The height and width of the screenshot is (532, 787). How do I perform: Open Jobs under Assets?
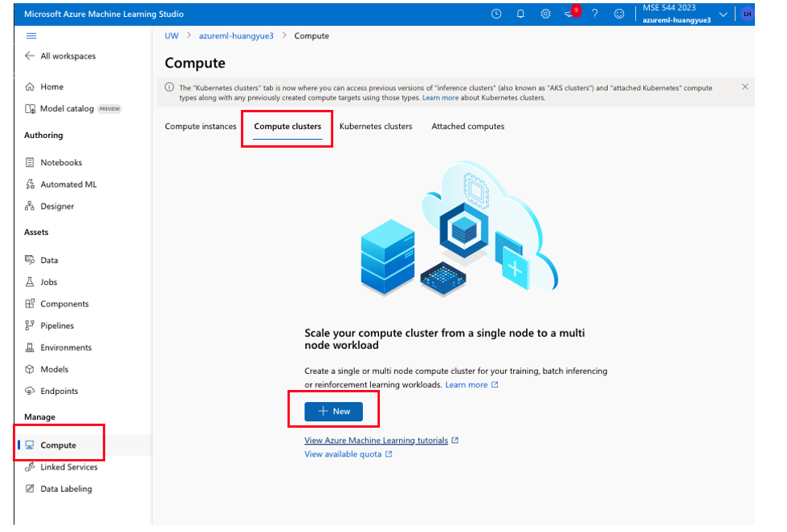click(49, 282)
